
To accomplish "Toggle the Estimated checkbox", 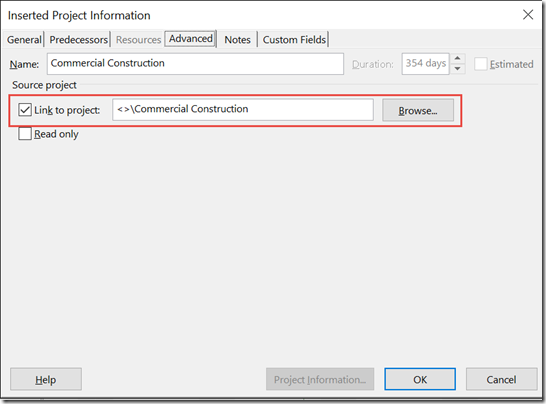I will pyautogui.click(x=481, y=64).
